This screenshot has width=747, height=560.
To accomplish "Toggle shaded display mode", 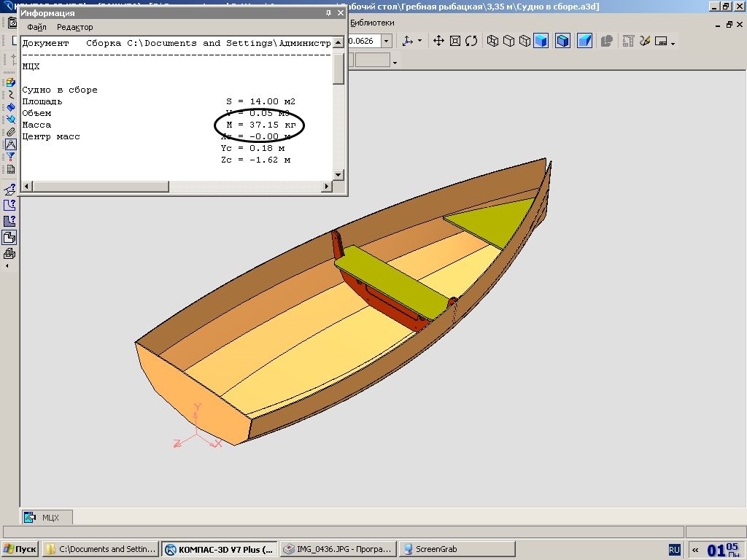I will coord(540,41).
